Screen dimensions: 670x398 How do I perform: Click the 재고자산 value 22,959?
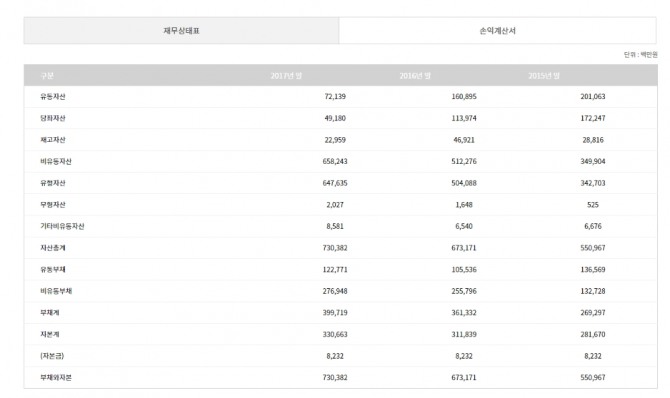(x=335, y=140)
